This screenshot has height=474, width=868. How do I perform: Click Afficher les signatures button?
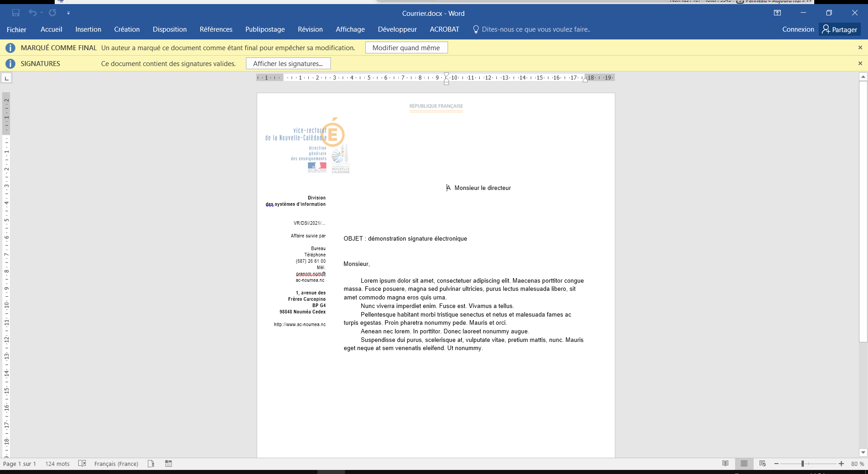pyautogui.click(x=288, y=64)
